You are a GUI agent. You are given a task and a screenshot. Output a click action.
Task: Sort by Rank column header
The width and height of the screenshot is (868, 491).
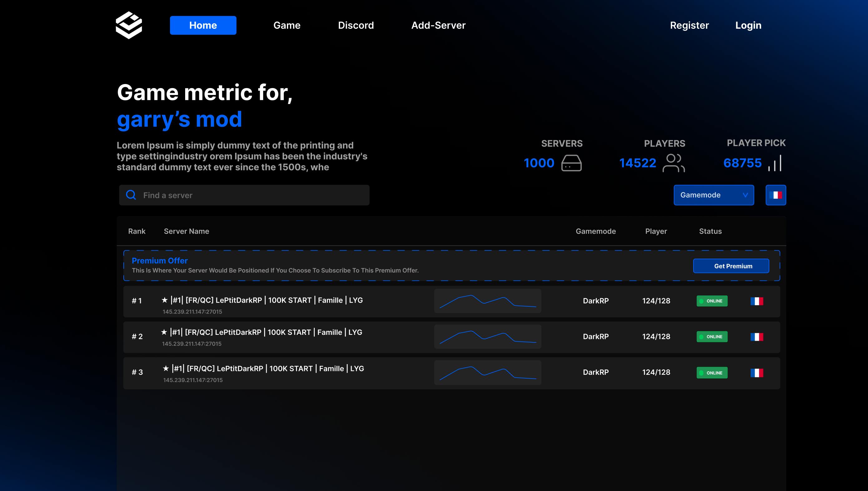(x=136, y=231)
